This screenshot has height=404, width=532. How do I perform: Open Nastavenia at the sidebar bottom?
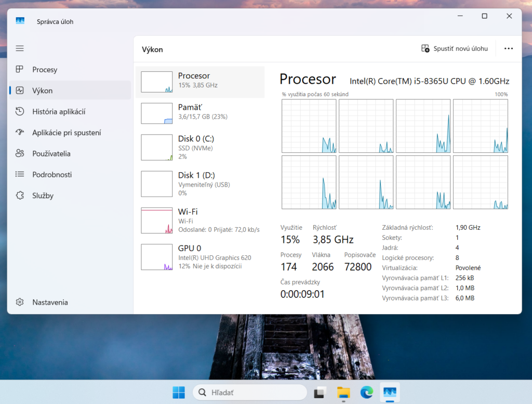coord(70,302)
